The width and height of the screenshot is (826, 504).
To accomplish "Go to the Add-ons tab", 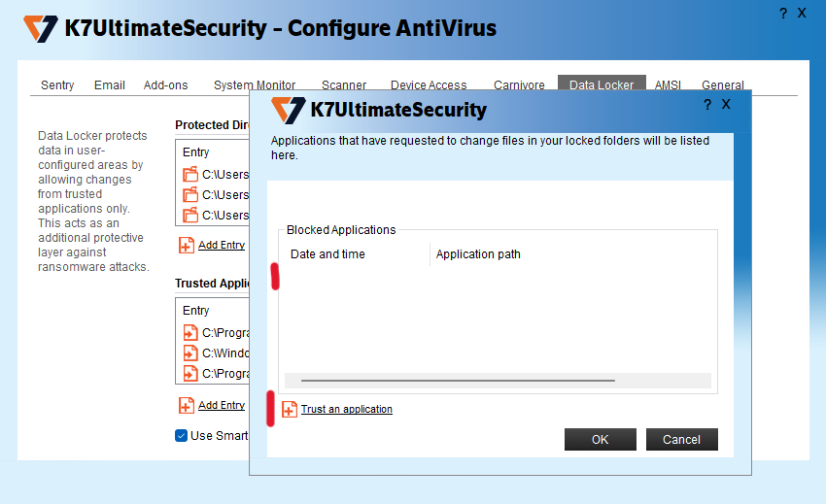I will coord(166,85).
